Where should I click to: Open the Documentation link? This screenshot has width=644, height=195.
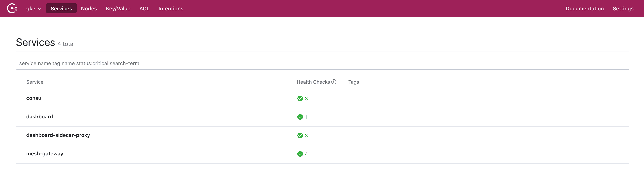(x=584, y=9)
